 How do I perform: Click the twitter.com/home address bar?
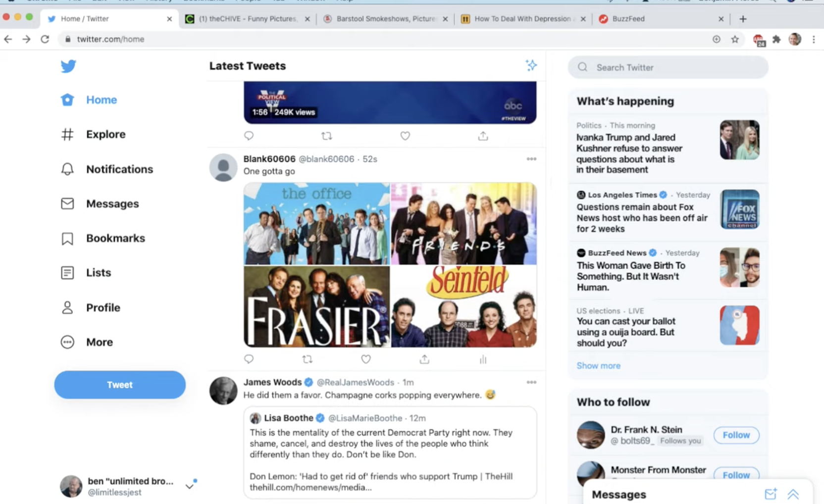pyautogui.click(x=386, y=39)
